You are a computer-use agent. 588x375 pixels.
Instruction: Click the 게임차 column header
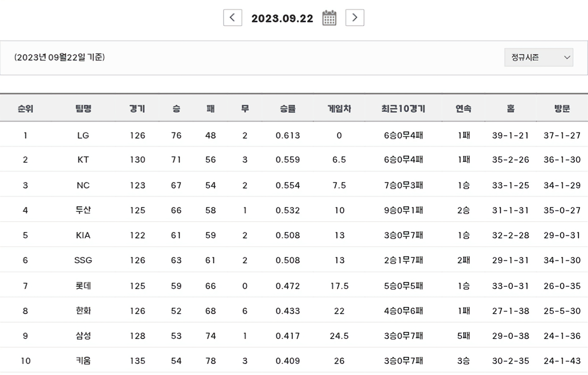point(339,108)
